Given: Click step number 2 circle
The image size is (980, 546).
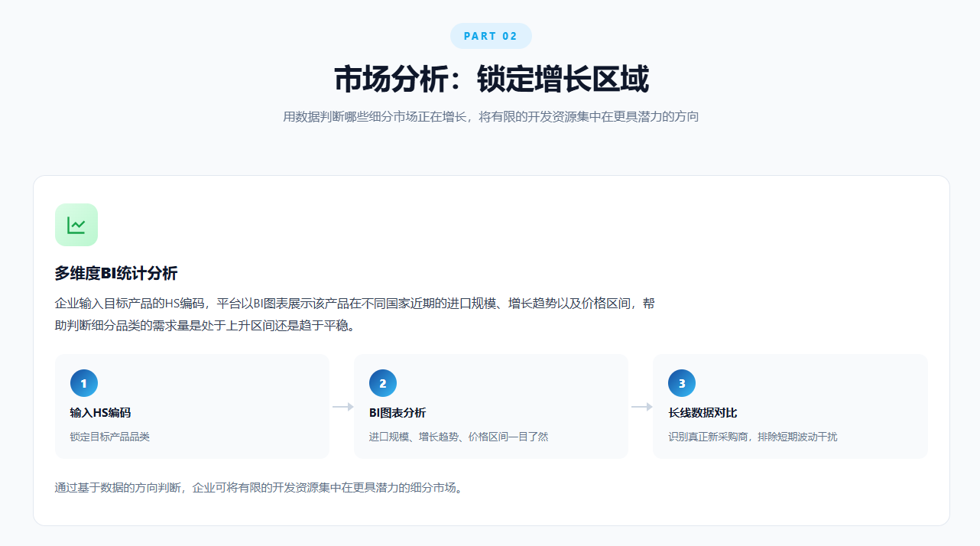Looking at the screenshot, I should [x=383, y=383].
